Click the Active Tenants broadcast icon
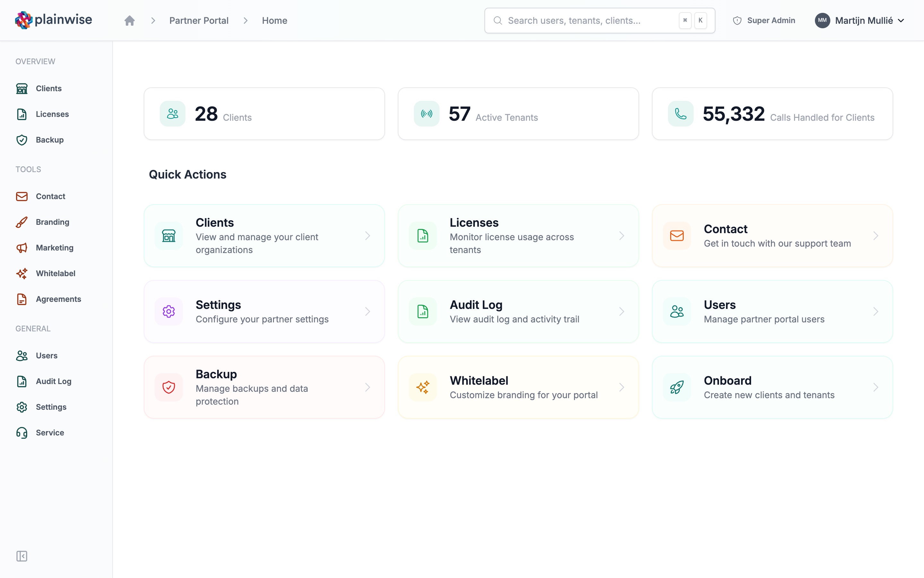This screenshot has height=578, width=924. tap(426, 114)
